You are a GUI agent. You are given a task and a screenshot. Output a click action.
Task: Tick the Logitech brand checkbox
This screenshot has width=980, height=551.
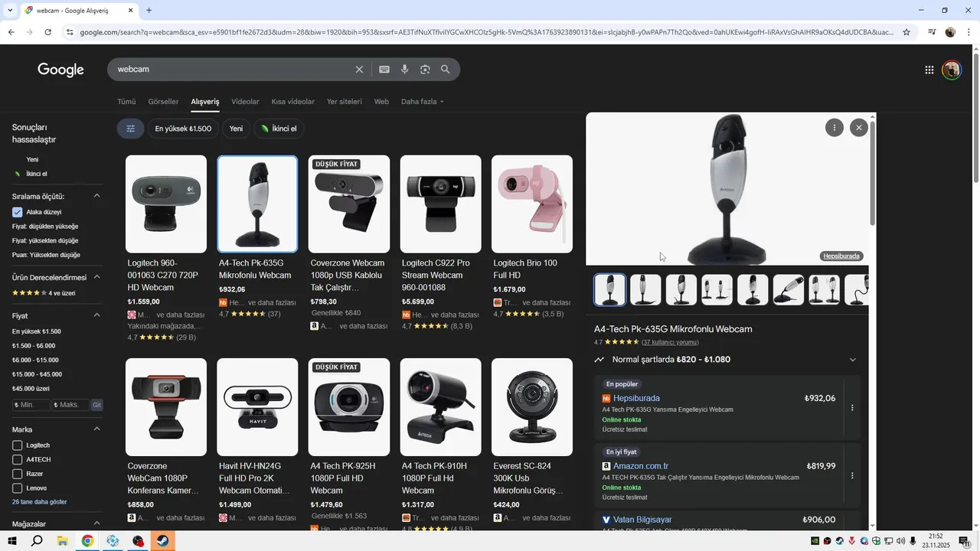[18, 445]
